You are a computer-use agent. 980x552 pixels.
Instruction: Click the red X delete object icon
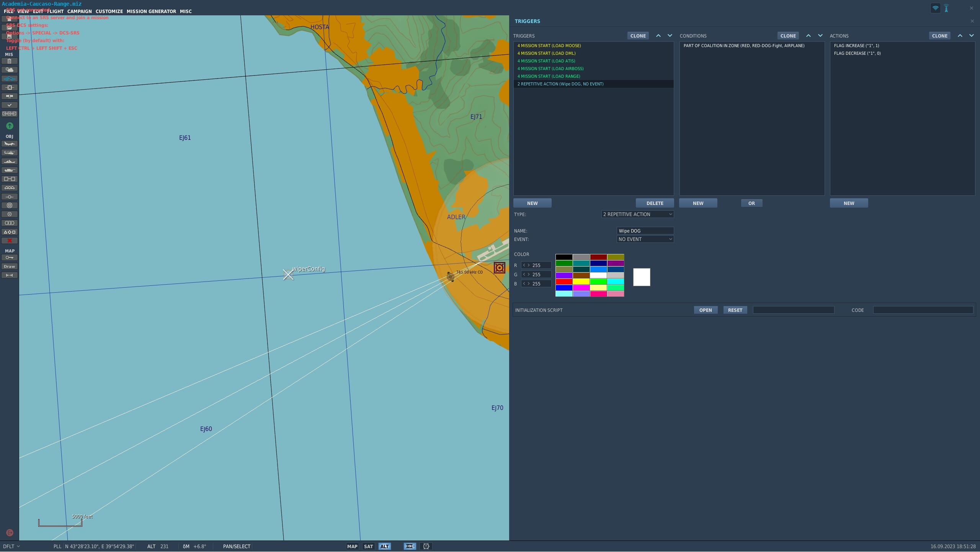pyautogui.click(x=10, y=241)
